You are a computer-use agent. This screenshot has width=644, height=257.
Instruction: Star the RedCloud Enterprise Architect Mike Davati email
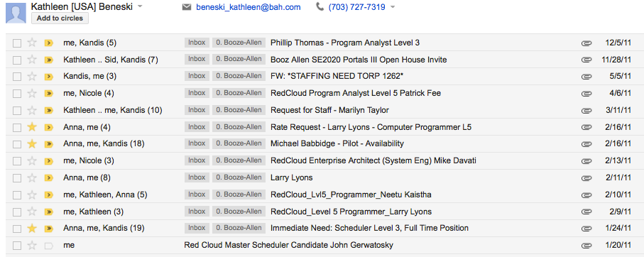[x=32, y=160]
